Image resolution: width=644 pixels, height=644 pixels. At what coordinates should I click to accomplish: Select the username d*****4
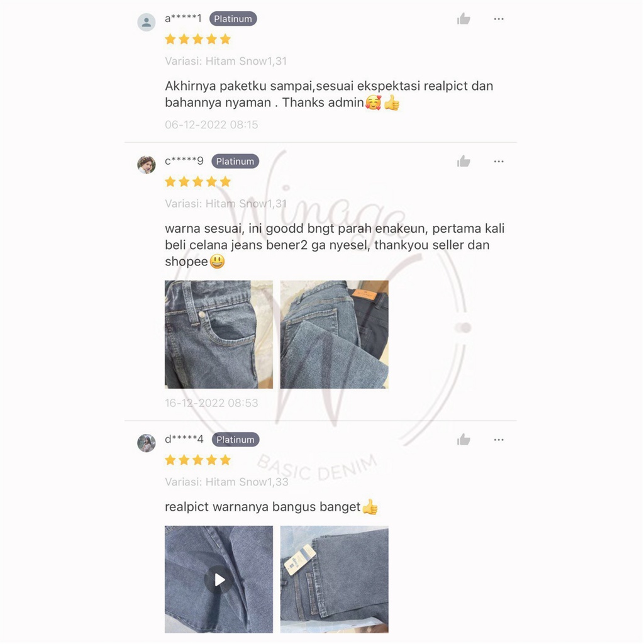pyautogui.click(x=184, y=439)
